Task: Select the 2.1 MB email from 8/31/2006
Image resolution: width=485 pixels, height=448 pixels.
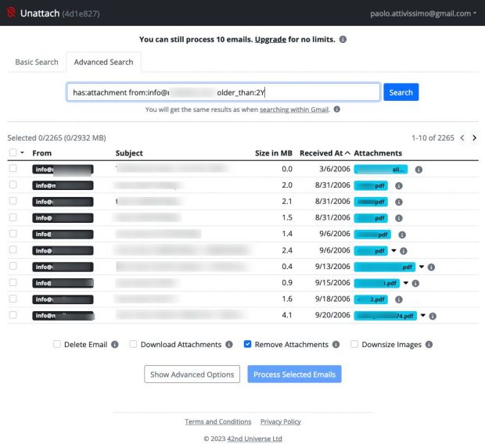Action: point(13,201)
